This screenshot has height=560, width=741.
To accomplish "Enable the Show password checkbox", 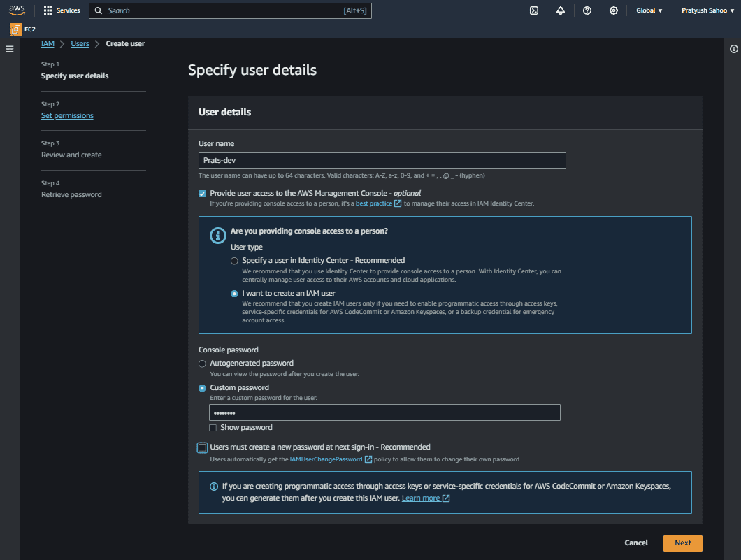I will 213,427.
